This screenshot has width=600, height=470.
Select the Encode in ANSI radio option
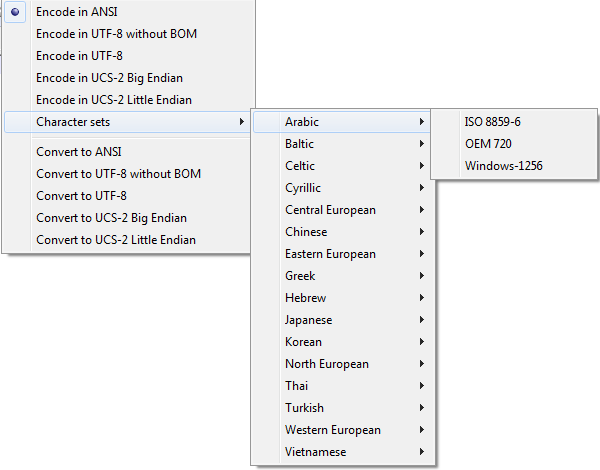78,12
